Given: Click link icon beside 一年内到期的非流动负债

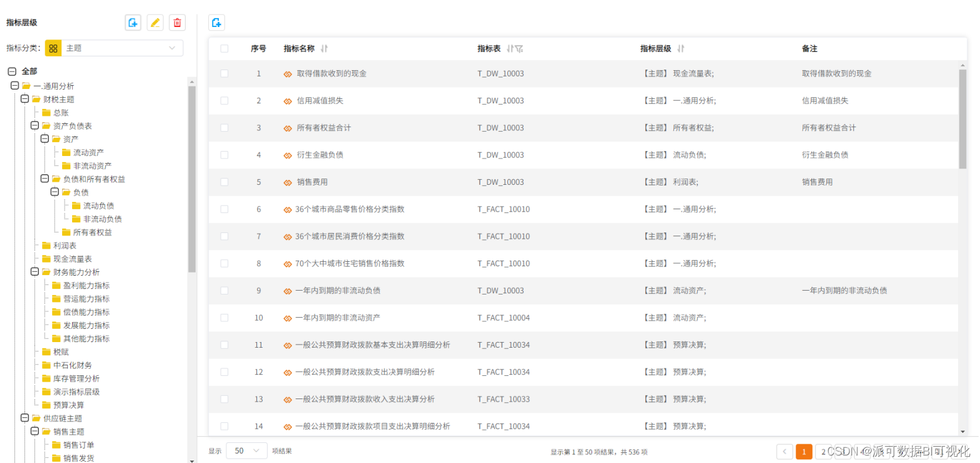Looking at the screenshot, I should coord(288,291).
